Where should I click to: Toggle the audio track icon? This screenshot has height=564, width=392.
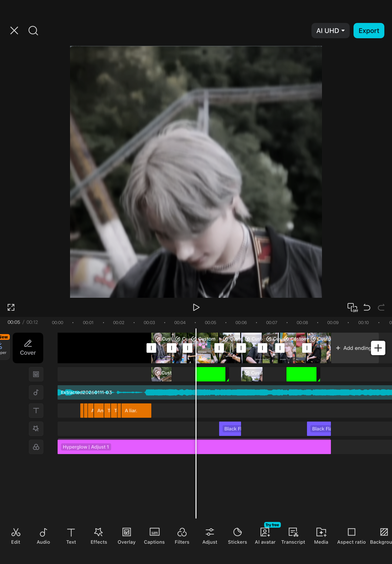click(x=36, y=392)
